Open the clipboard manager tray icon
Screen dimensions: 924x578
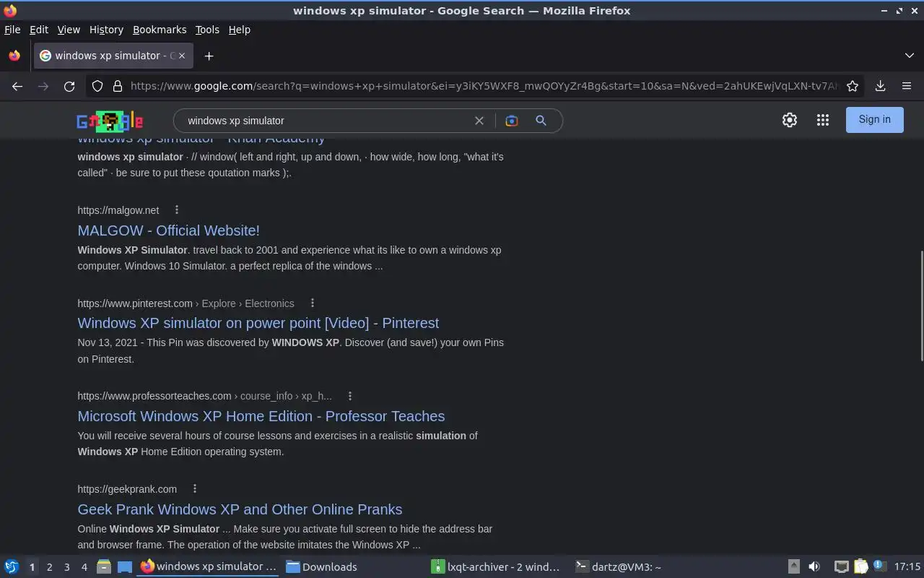tap(860, 566)
